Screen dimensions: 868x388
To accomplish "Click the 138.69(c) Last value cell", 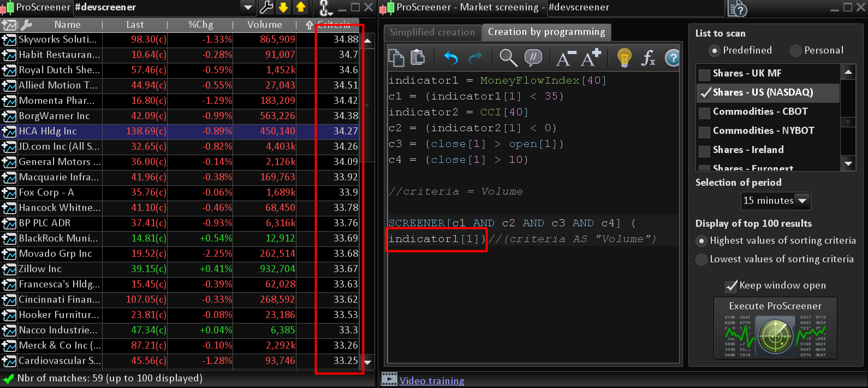I will point(146,131).
